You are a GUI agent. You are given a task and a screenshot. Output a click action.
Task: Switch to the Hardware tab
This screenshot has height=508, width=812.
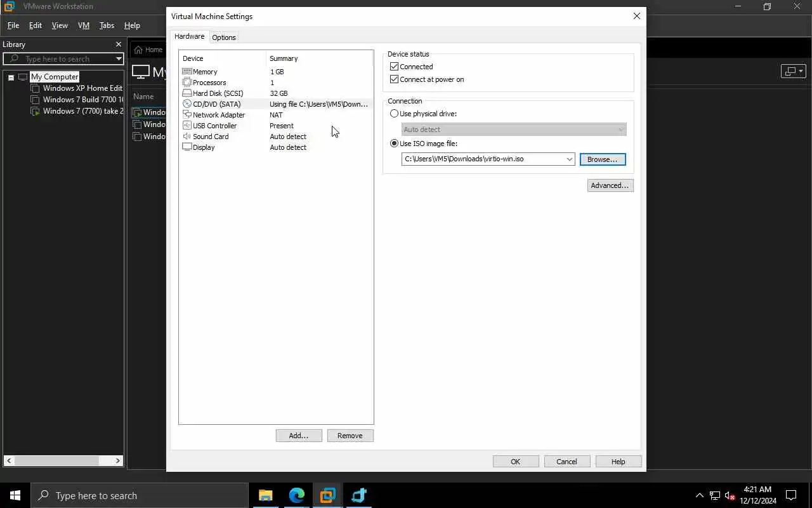click(x=189, y=37)
